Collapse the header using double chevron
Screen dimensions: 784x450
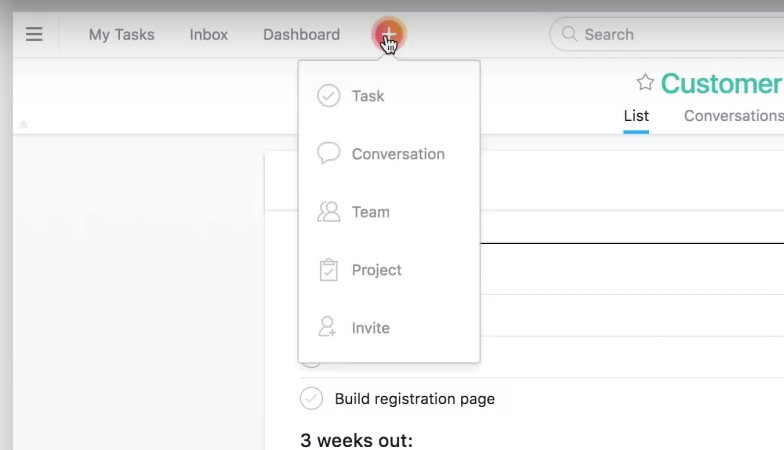(x=24, y=124)
